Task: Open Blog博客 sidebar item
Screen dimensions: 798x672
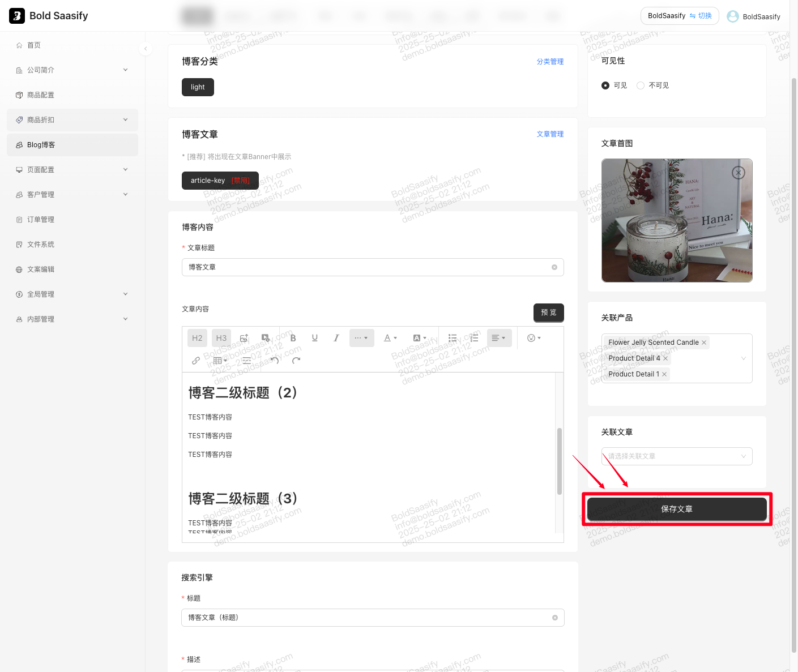Action: 72,145
